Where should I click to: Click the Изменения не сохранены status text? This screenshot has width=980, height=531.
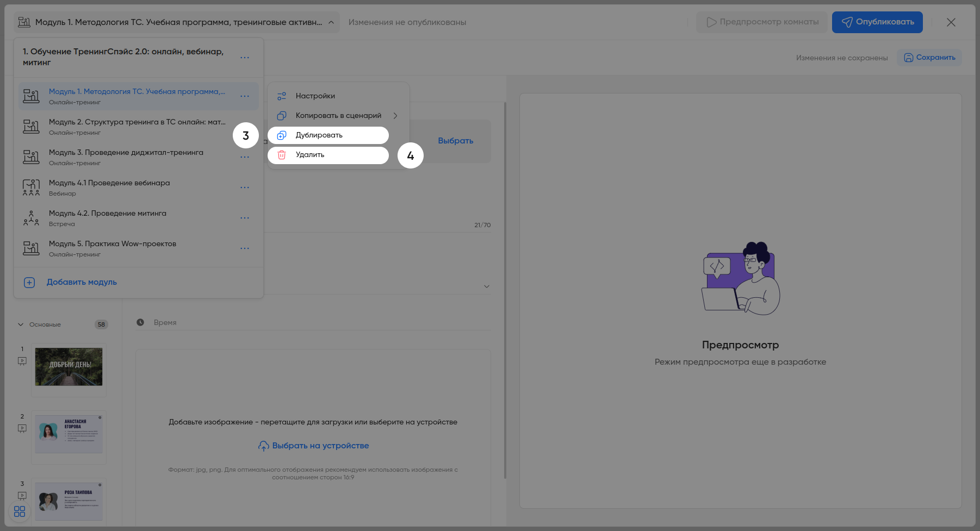pyautogui.click(x=842, y=58)
